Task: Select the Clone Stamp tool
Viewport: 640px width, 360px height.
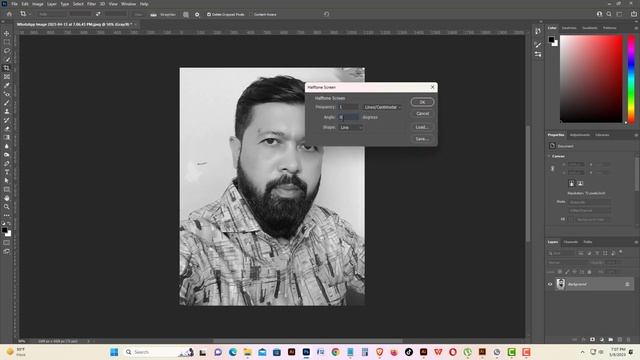Action: [7, 111]
